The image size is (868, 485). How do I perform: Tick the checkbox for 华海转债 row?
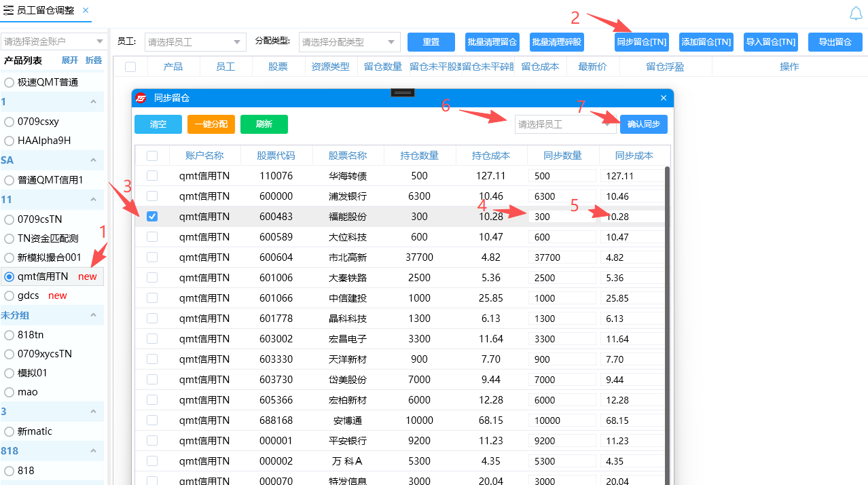click(152, 176)
